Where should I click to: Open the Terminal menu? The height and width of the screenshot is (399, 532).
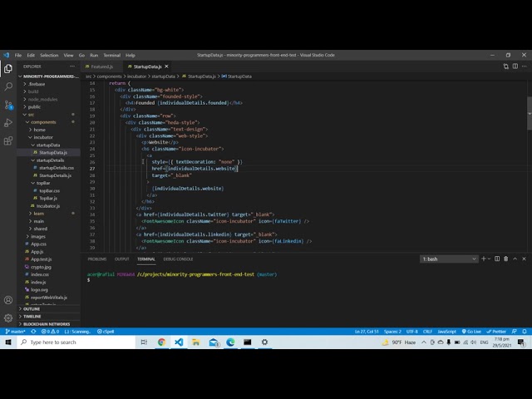pos(112,55)
